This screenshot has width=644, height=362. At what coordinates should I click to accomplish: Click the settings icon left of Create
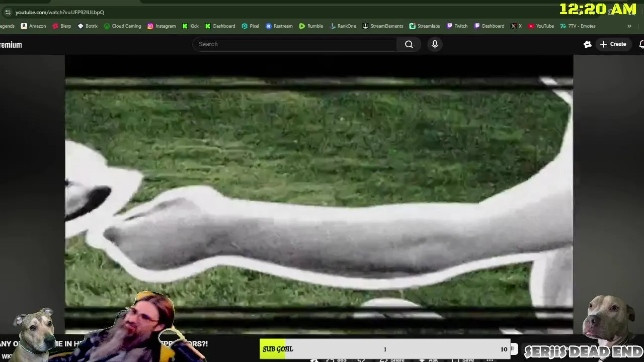587,44
